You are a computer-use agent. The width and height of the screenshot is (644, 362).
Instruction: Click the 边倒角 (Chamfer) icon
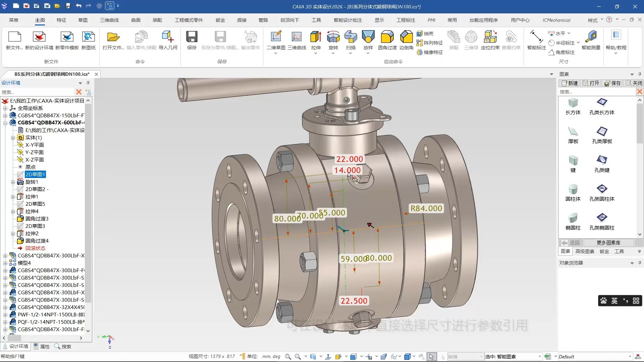(x=406, y=37)
